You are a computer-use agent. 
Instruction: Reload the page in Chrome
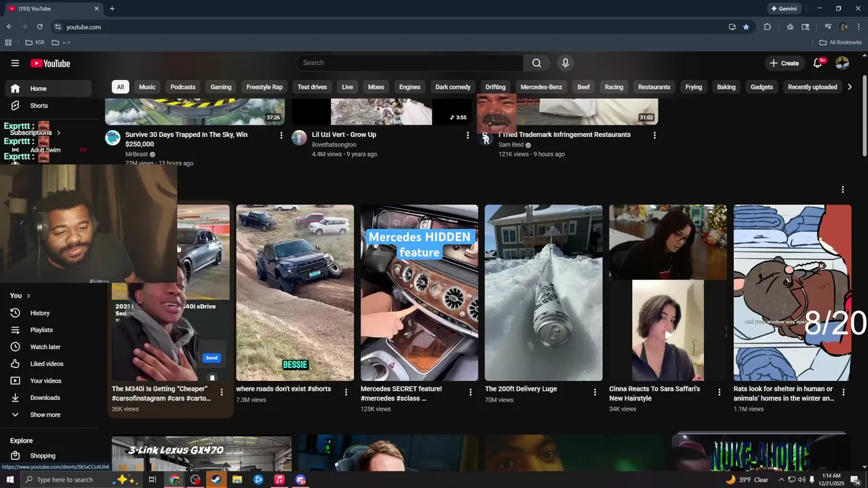tap(39, 27)
